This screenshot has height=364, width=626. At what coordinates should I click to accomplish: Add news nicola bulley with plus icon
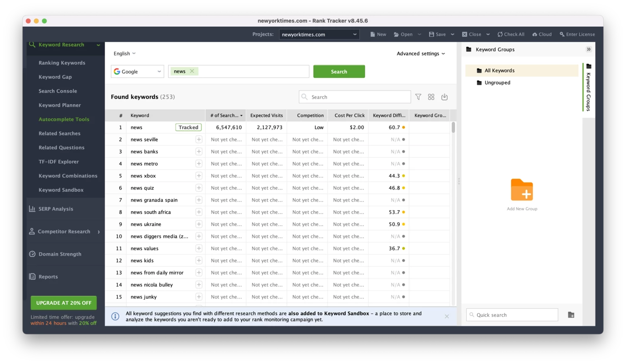(x=199, y=285)
